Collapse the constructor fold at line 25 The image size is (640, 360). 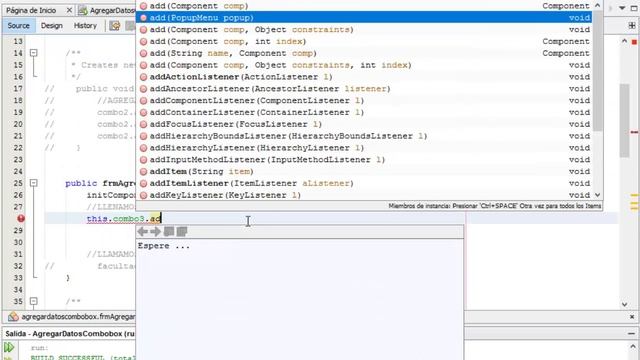click(x=33, y=183)
